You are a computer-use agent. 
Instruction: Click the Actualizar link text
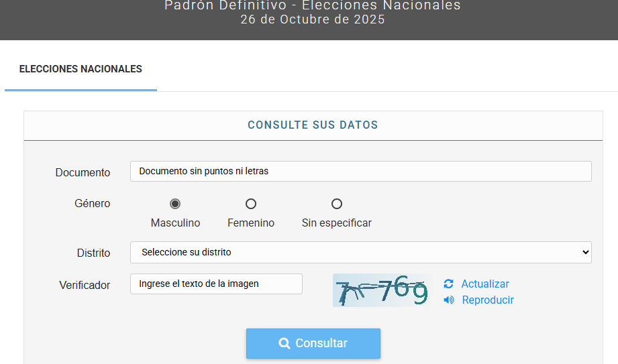click(485, 284)
